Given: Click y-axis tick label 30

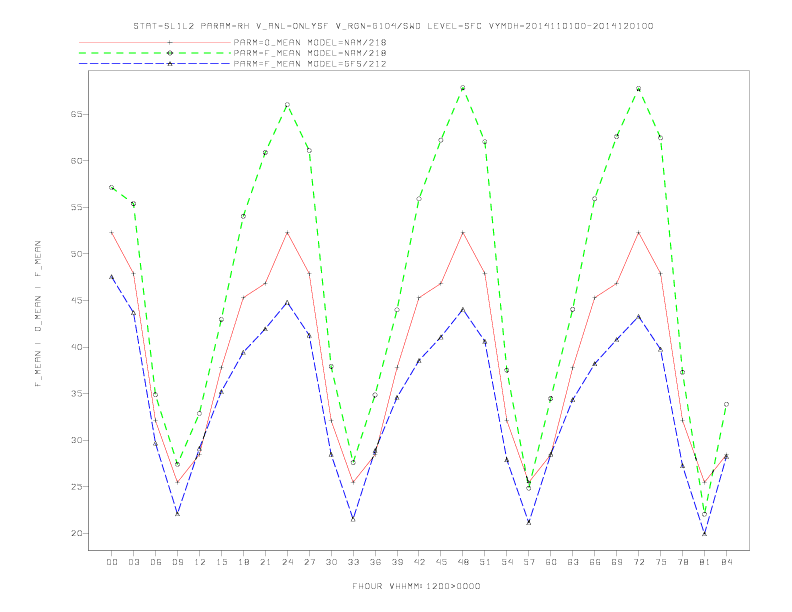Looking at the screenshot, I should click(76, 440).
